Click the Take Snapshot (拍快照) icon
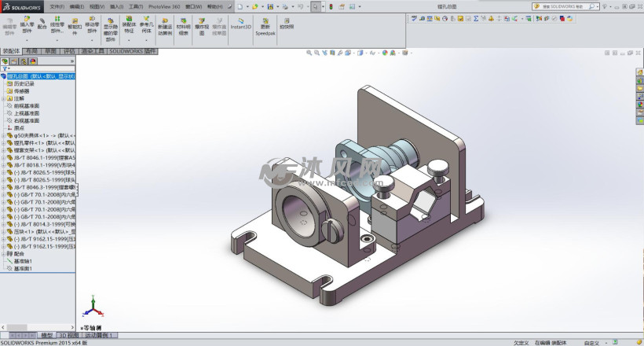The width and height of the screenshot is (644, 346). point(287,22)
